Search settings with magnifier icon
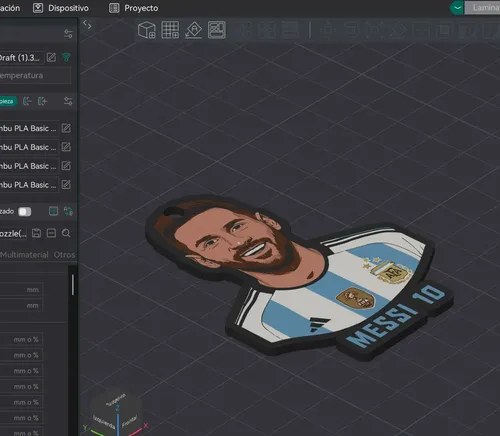 point(66,233)
